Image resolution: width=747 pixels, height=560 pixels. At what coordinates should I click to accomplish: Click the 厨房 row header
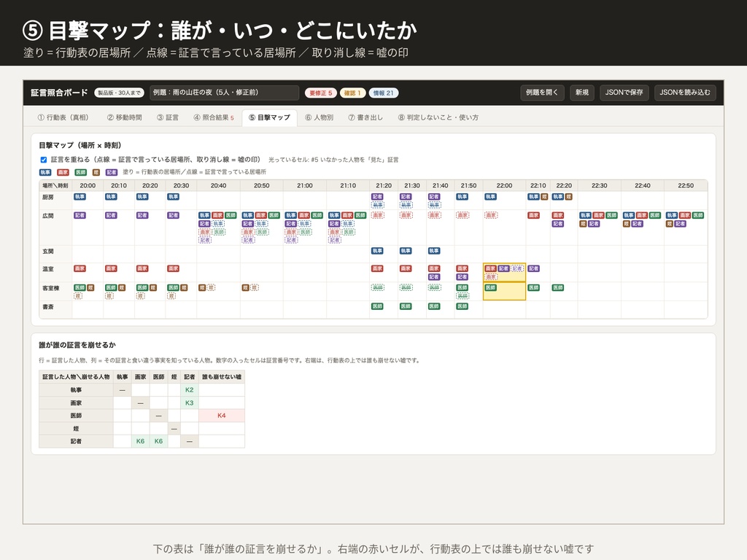pos(55,200)
